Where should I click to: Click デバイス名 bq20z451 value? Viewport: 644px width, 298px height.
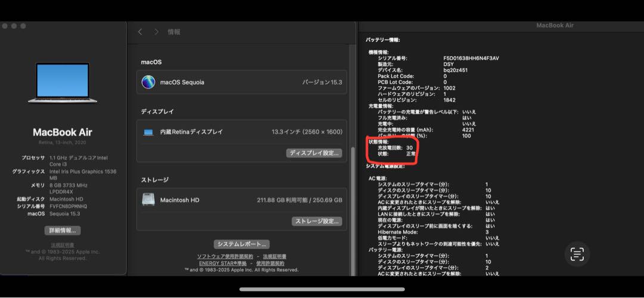(x=455, y=70)
